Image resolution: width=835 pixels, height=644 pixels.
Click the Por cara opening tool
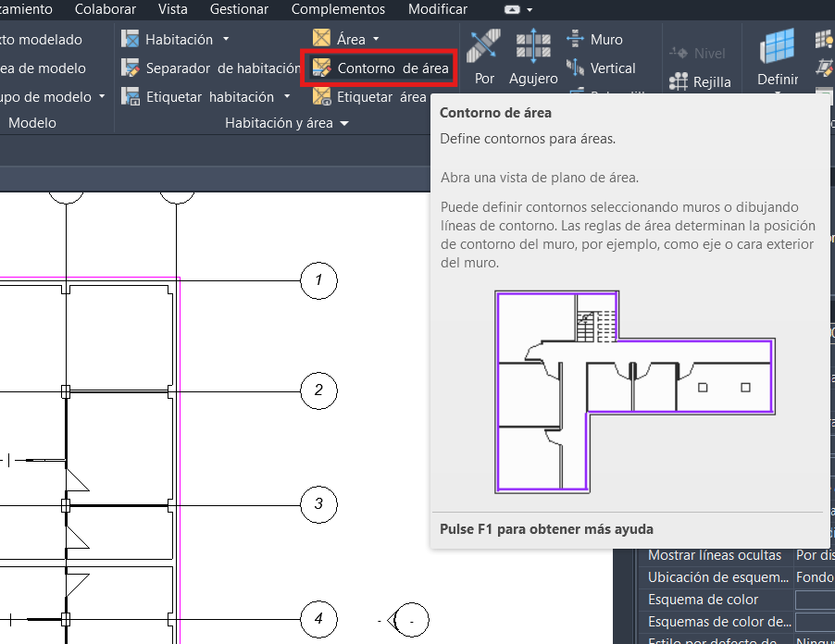(484, 57)
